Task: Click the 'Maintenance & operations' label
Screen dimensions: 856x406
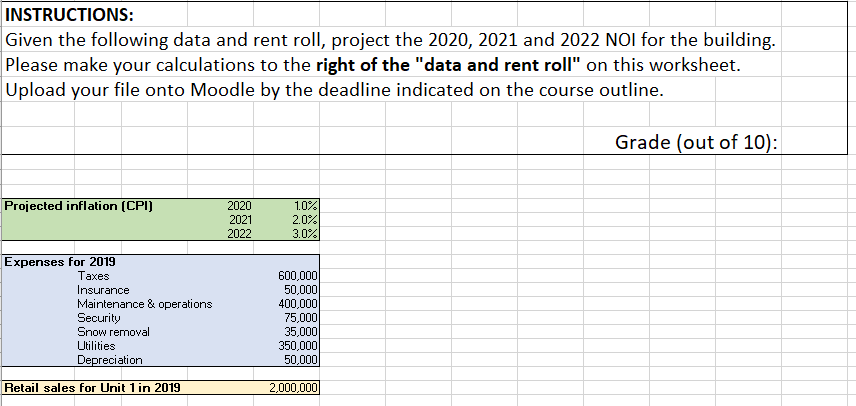Action: pyautogui.click(x=145, y=304)
